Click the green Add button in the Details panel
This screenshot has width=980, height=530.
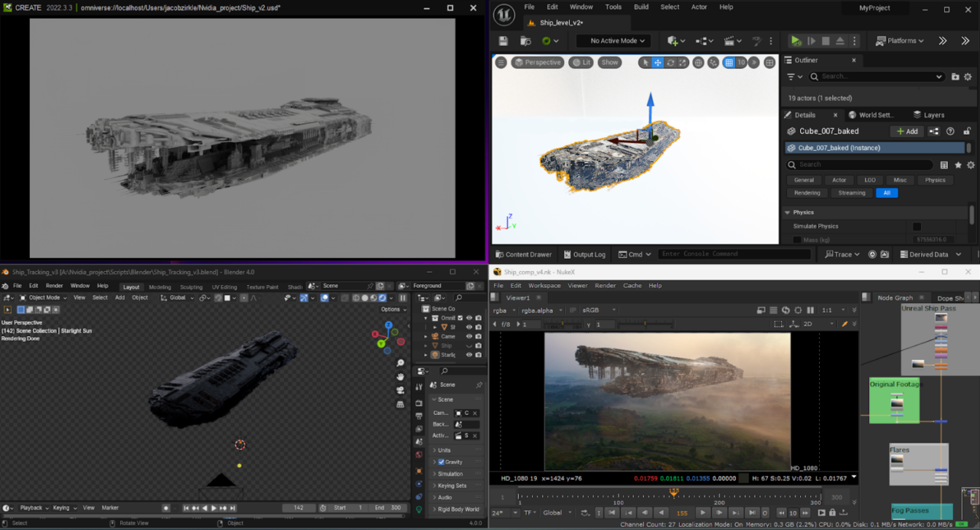tap(906, 131)
